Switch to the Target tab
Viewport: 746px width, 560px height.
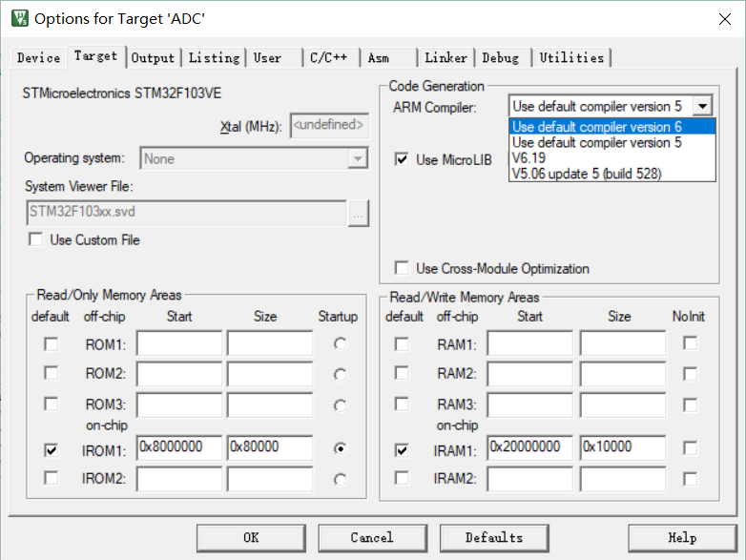(96, 56)
